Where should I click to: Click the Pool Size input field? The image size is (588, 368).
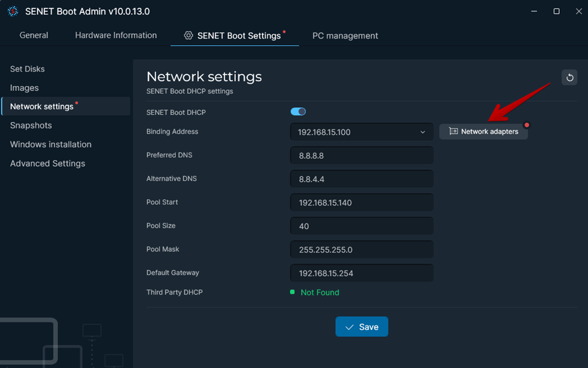[x=361, y=225]
